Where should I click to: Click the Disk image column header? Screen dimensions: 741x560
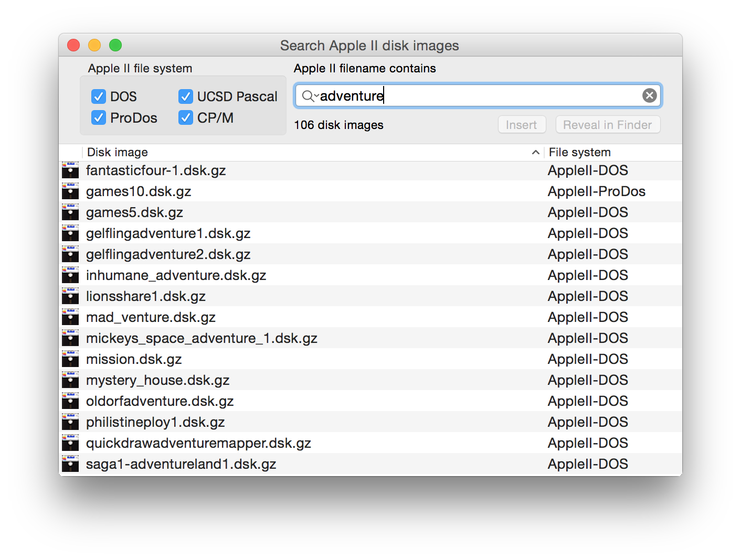coord(118,152)
